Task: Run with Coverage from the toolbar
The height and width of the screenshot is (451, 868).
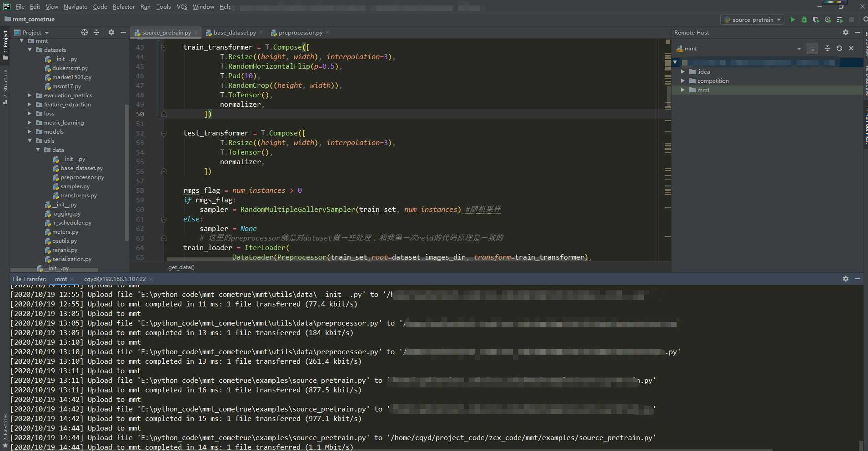Action: click(x=816, y=20)
